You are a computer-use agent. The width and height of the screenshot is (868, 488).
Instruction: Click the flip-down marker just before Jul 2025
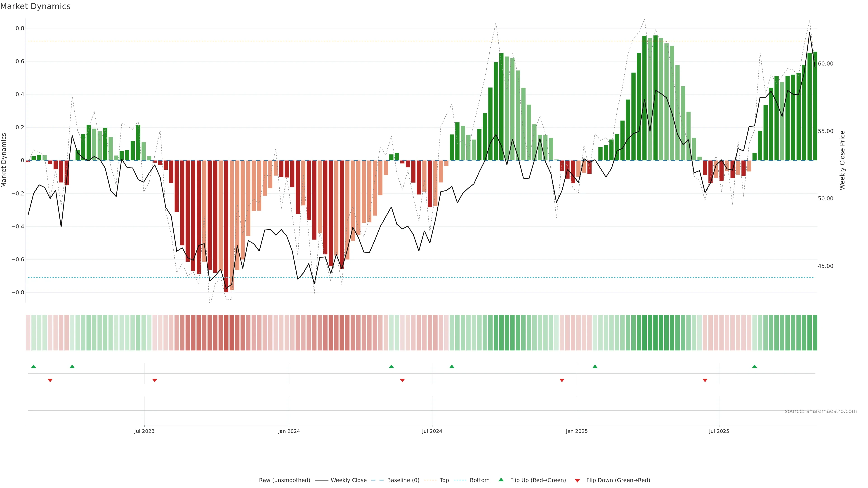[705, 380]
